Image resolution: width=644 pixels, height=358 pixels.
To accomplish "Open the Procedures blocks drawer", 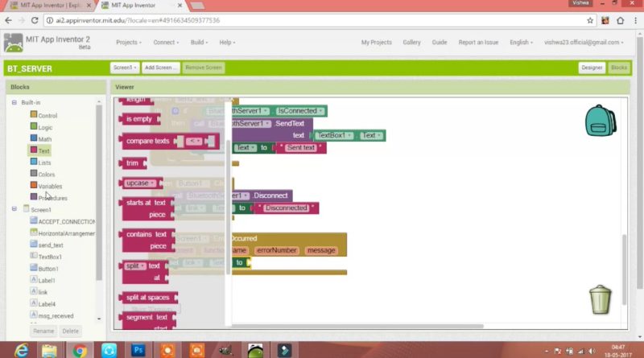I will pos(52,198).
